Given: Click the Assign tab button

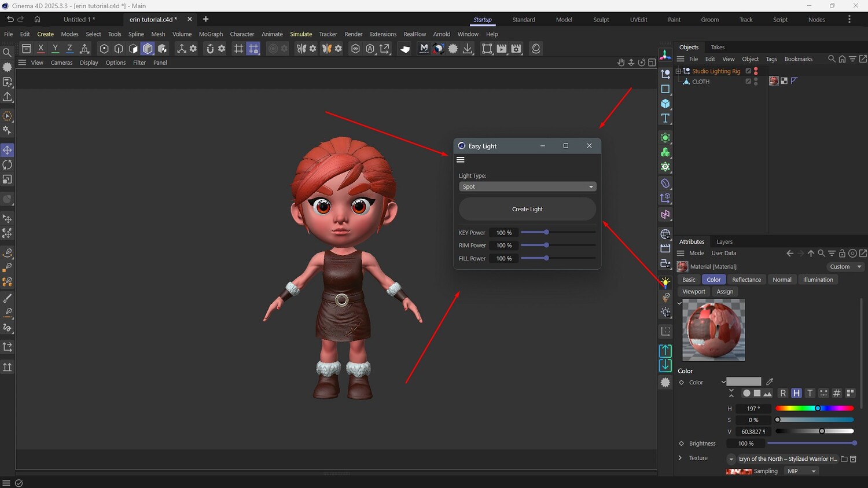Looking at the screenshot, I should 725,292.
